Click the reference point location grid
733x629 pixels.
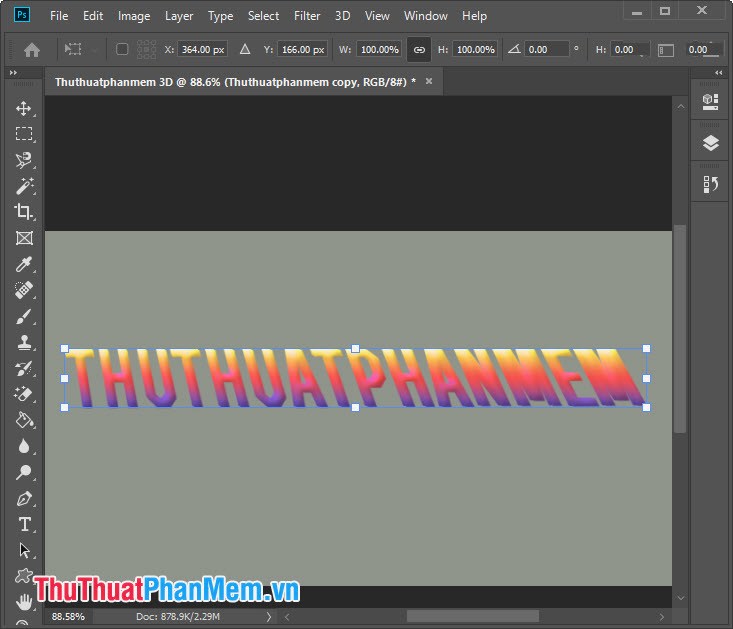[x=146, y=49]
